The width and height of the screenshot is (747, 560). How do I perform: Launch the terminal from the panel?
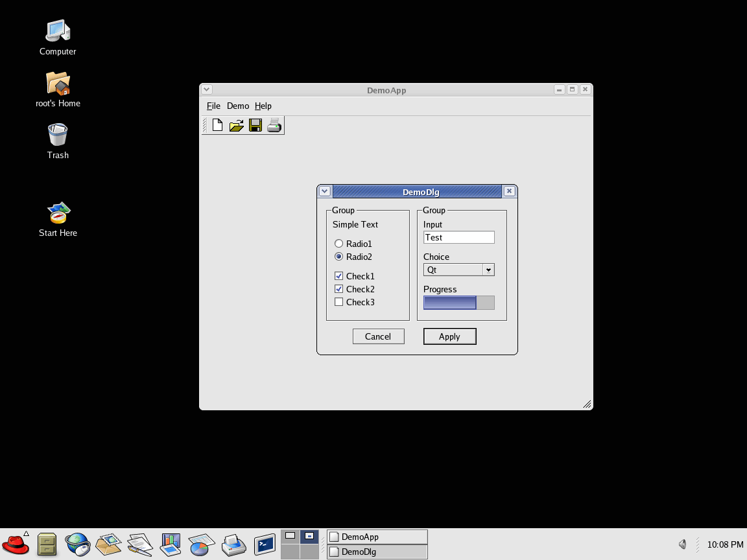pos(265,544)
